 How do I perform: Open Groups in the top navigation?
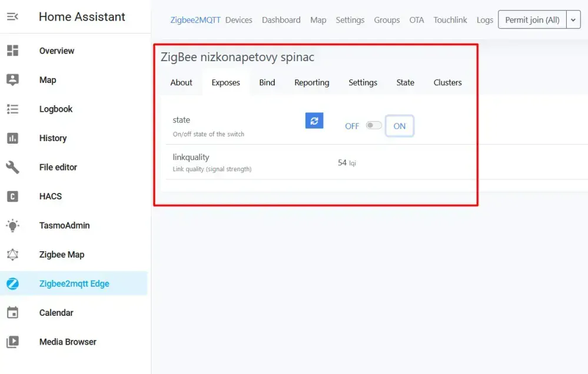click(387, 20)
